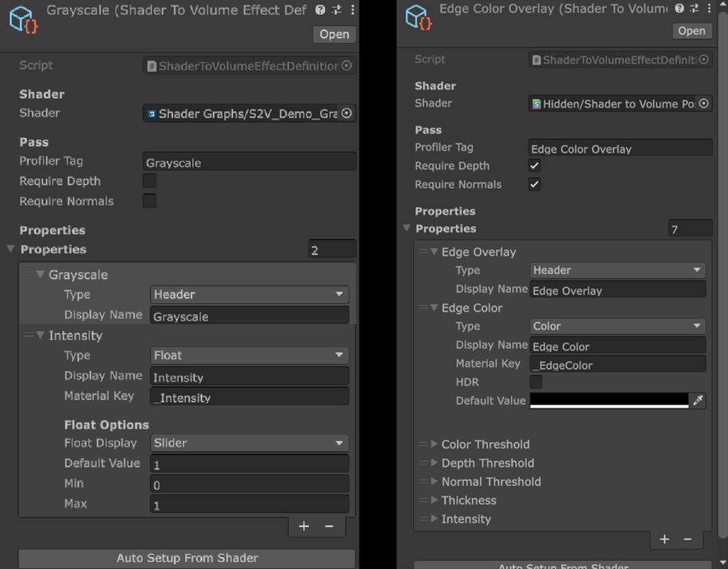728x569 pixels.
Task: Collapse the Edge Color element foldout
Action: (434, 307)
